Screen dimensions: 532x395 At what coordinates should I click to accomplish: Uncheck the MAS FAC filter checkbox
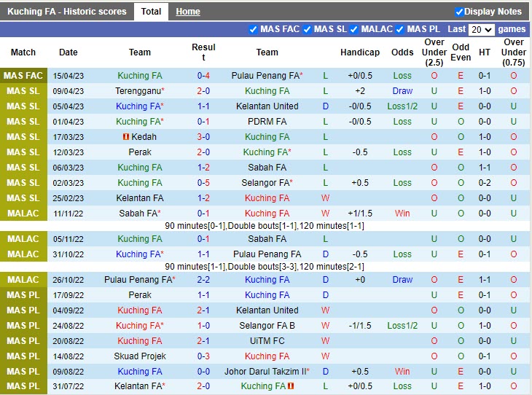coord(254,30)
